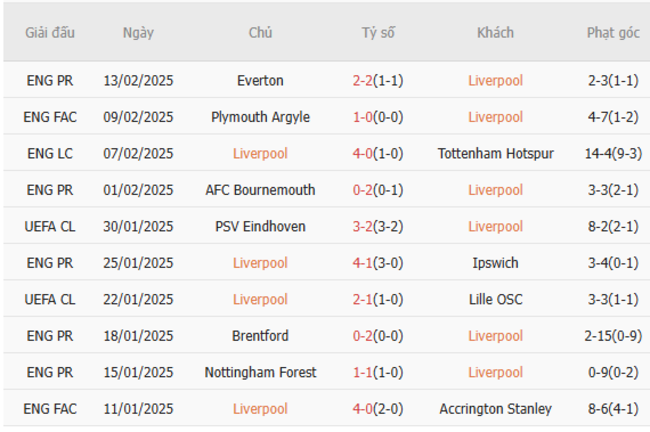Select the "Tỷ số" column header

[x=378, y=32]
